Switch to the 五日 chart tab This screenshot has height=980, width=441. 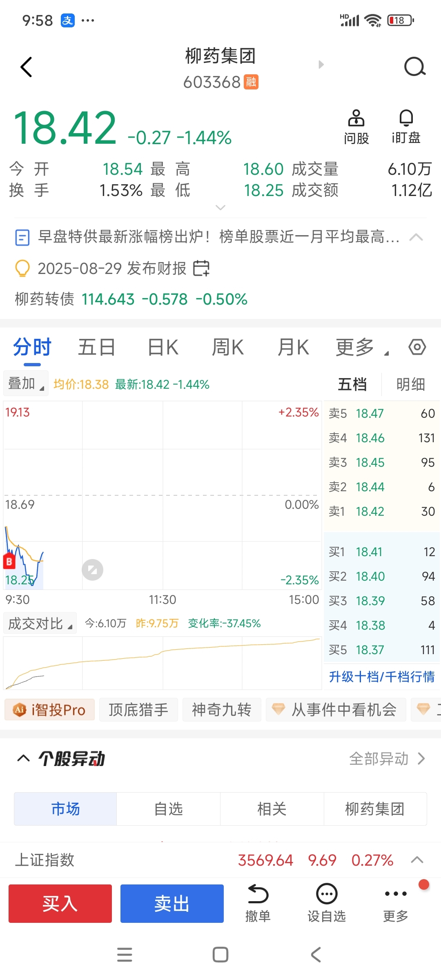point(97,347)
